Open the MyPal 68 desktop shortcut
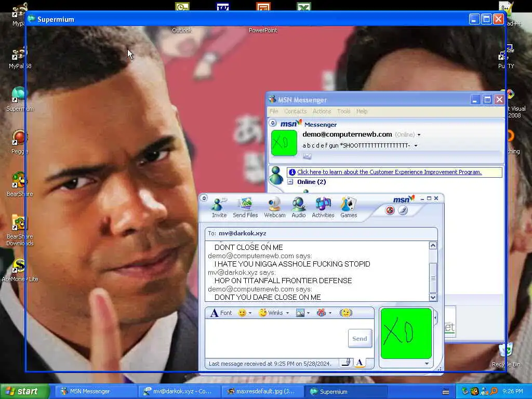 20,58
